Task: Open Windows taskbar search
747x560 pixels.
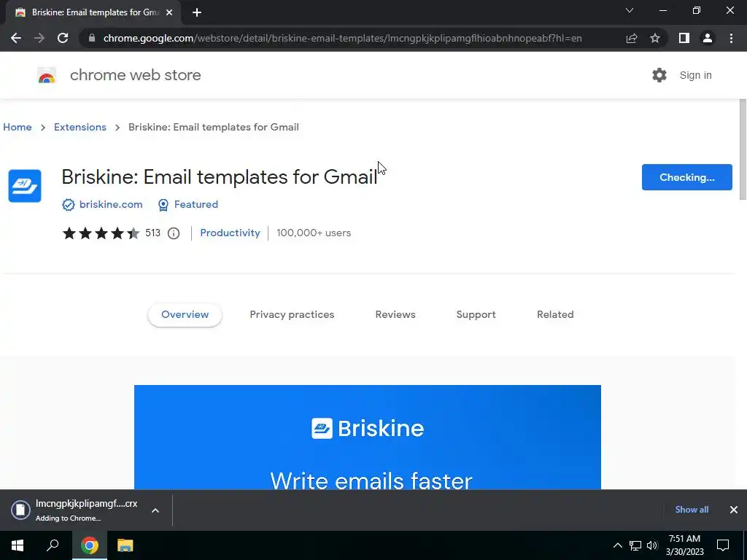Action: [x=53, y=545]
